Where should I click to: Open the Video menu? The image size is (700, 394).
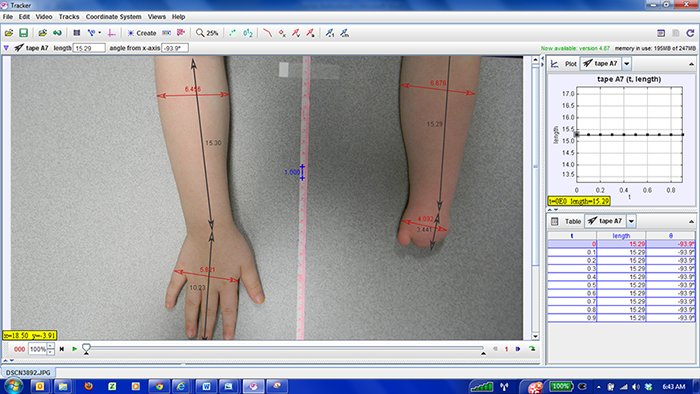tap(44, 17)
